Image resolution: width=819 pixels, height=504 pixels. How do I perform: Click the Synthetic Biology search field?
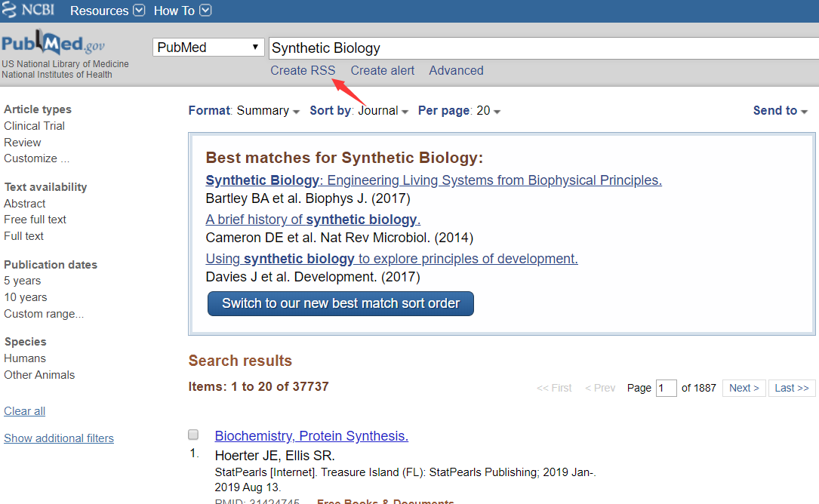(542, 48)
